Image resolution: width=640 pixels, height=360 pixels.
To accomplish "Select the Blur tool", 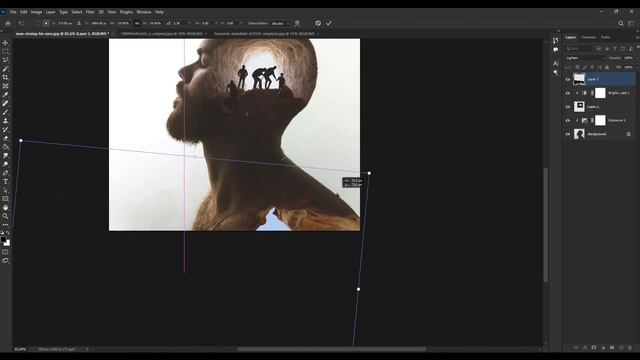I will click(x=5, y=156).
